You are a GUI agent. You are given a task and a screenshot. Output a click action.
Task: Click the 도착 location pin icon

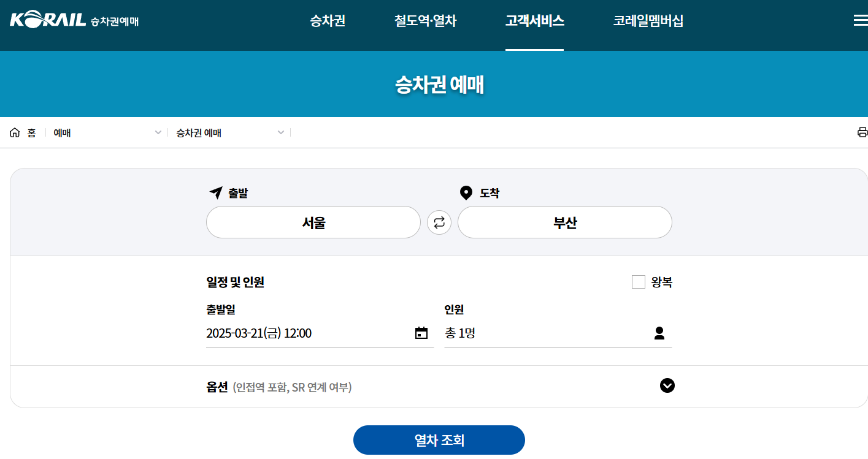(x=466, y=193)
